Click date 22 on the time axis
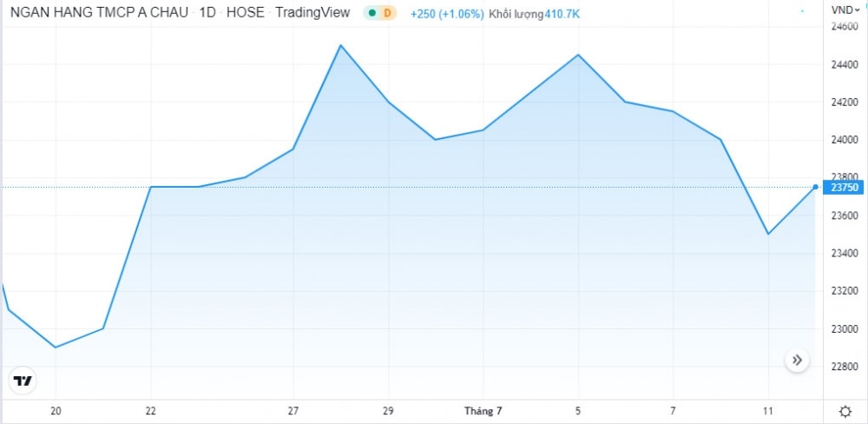The width and height of the screenshot is (868, 424). coord(151,410)
